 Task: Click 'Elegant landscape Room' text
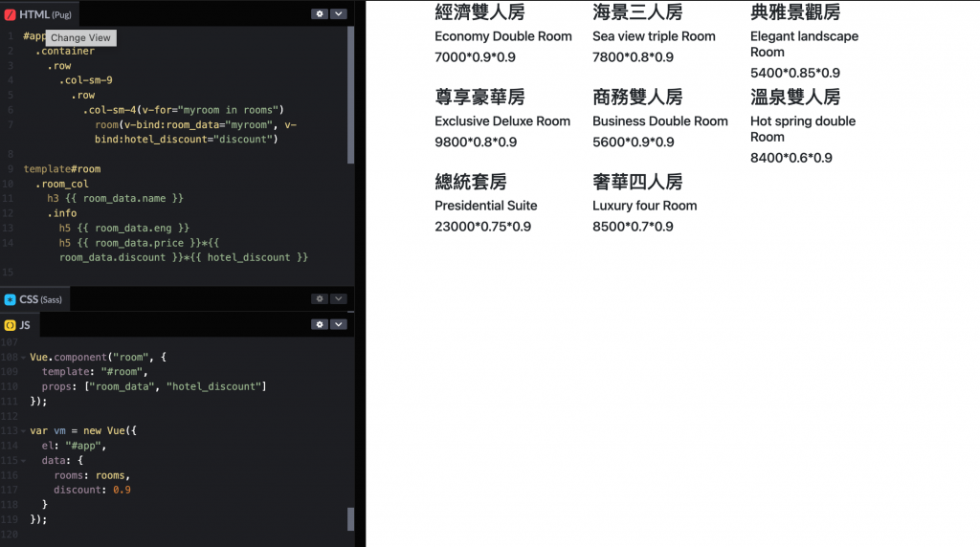[x=804, y=44]
